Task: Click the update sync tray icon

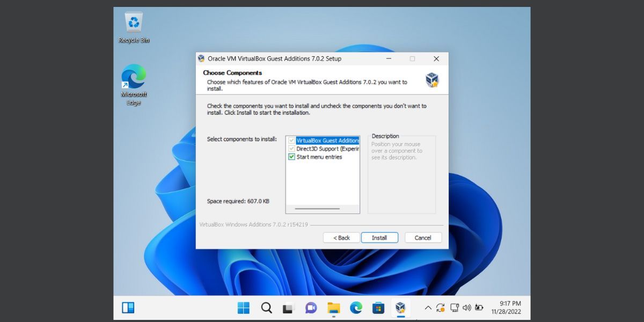Action: pos(441,308)
